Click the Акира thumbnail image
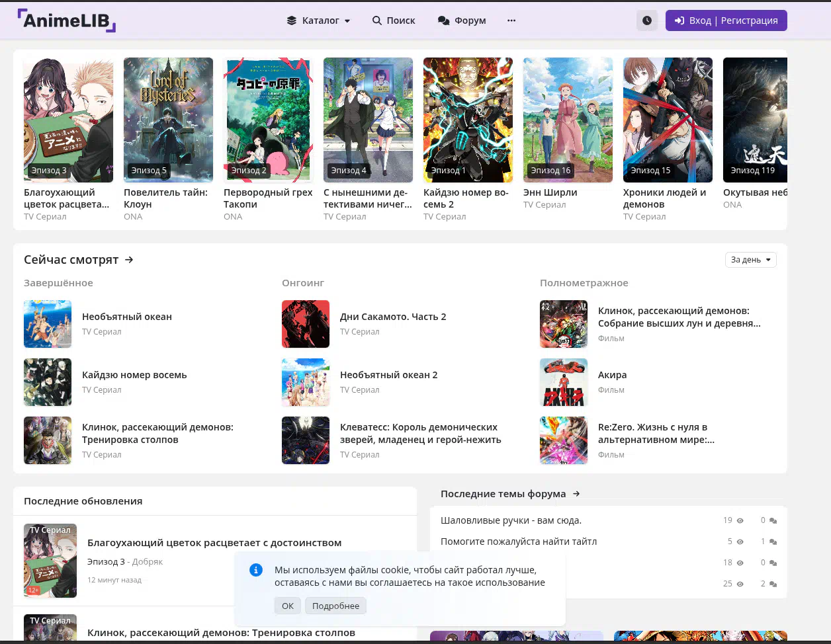The width and height of the screenshot is (831, 644). point(564,382)
